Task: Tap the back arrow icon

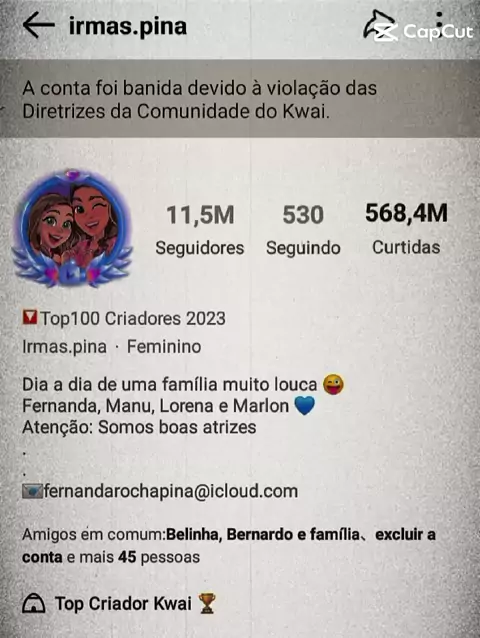Action: click(x=39, y=25)
